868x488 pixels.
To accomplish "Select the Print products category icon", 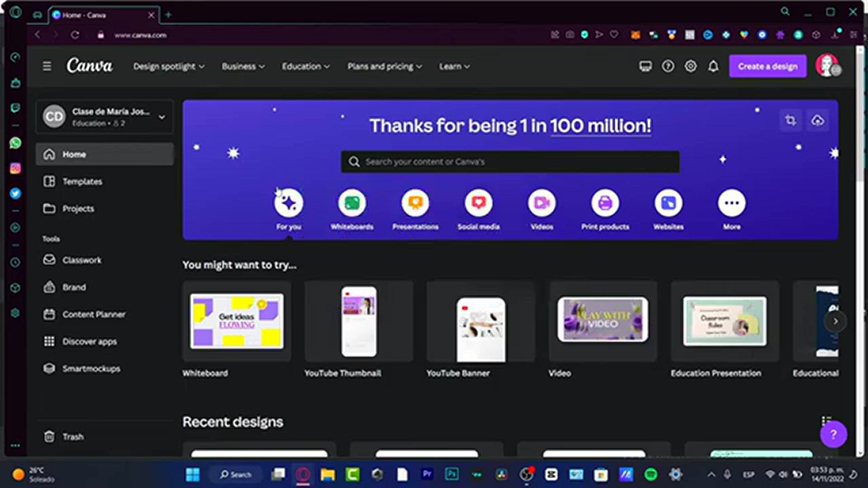I will [605, 203].
